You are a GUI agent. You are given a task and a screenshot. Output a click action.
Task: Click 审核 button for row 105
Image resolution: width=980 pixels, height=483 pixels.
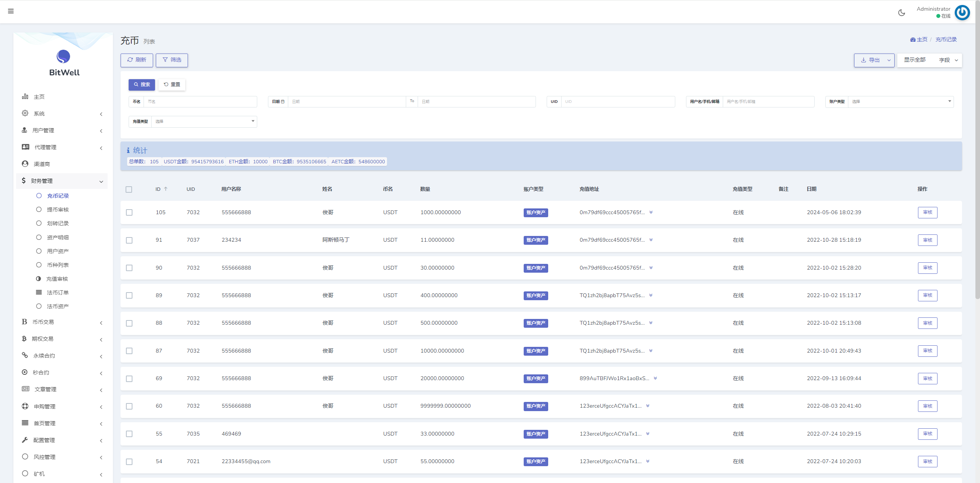[x=927, y=212]
